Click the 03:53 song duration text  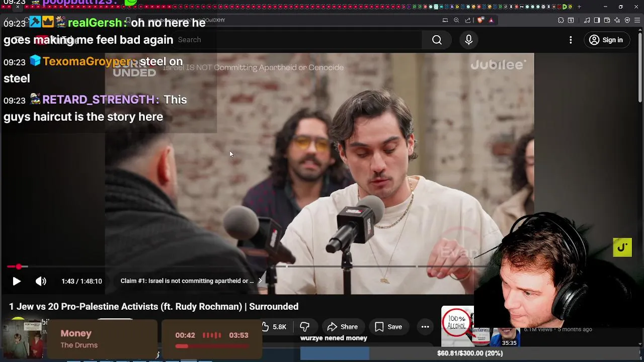click(x=238, y=335)
